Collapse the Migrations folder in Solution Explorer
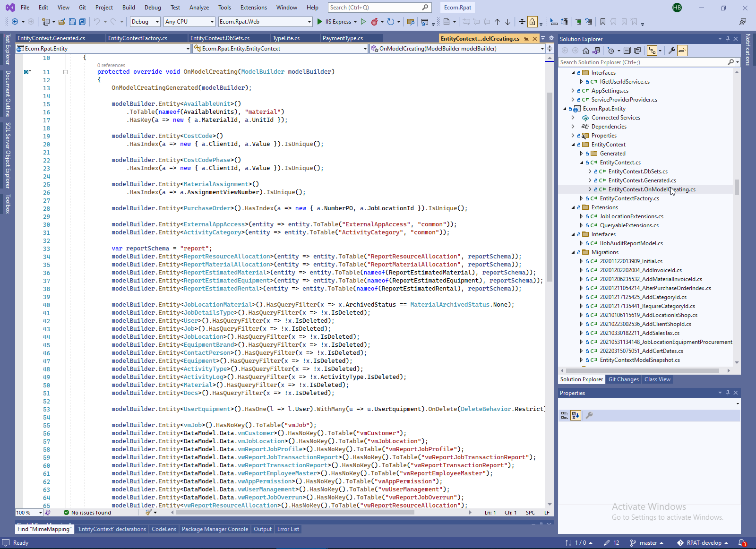This screenshot has width=756, height=549. click(x=573, y=252)
